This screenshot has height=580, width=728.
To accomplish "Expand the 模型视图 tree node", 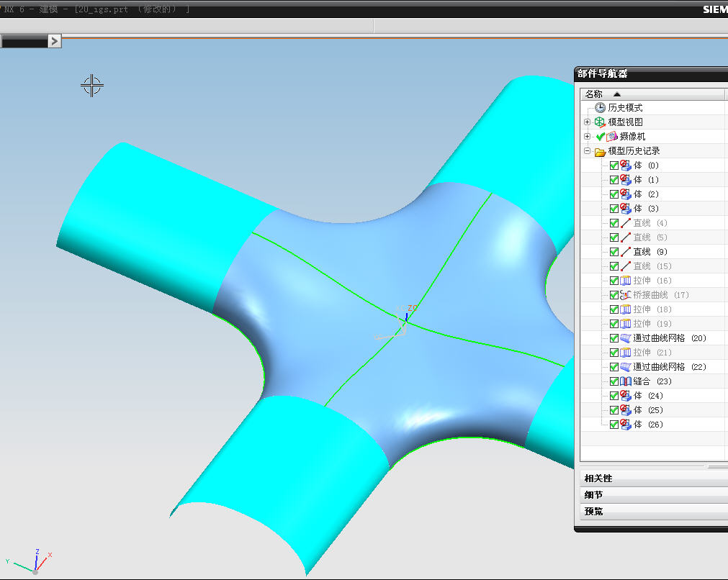I will point(588,122).
